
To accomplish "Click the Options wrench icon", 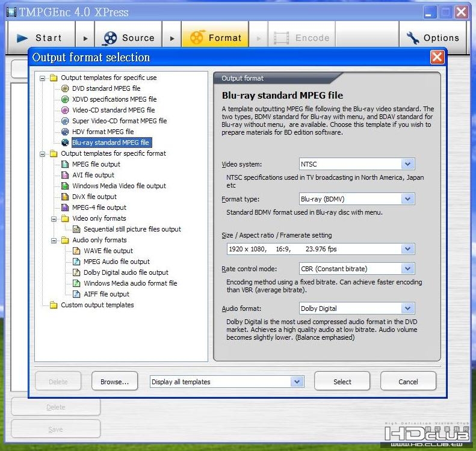I will coord(413,38).
